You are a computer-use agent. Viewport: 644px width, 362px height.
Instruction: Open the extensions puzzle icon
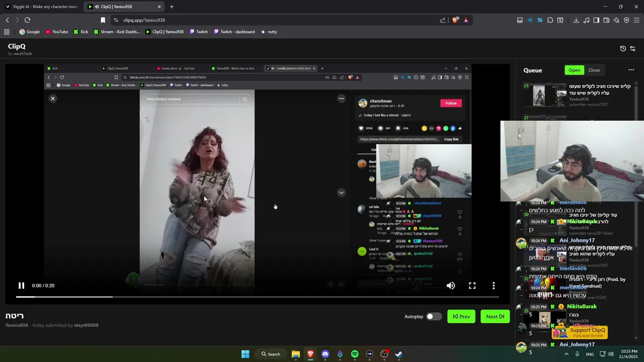(x=550, y=20)
